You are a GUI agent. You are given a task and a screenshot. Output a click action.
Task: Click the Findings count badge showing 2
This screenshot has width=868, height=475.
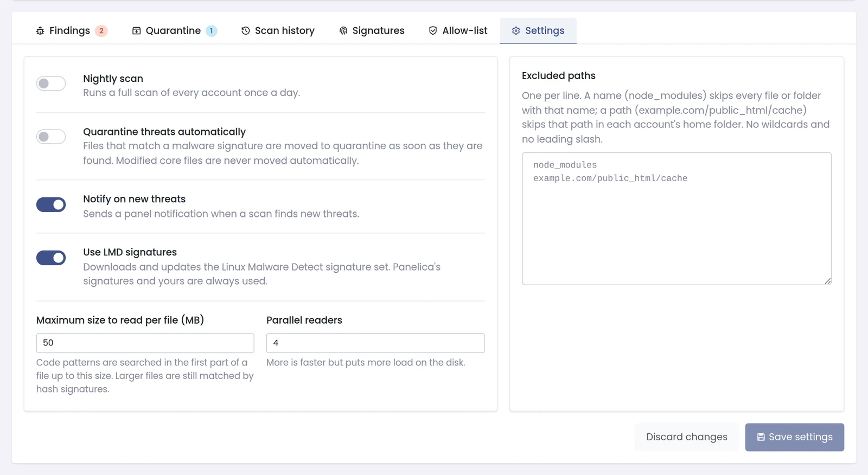click(x=101, y=31)
